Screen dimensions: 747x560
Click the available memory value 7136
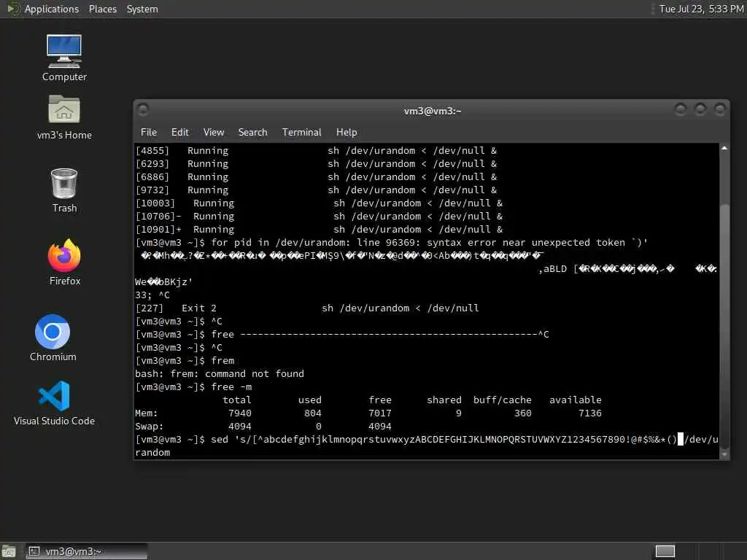(x=589, y=413)
